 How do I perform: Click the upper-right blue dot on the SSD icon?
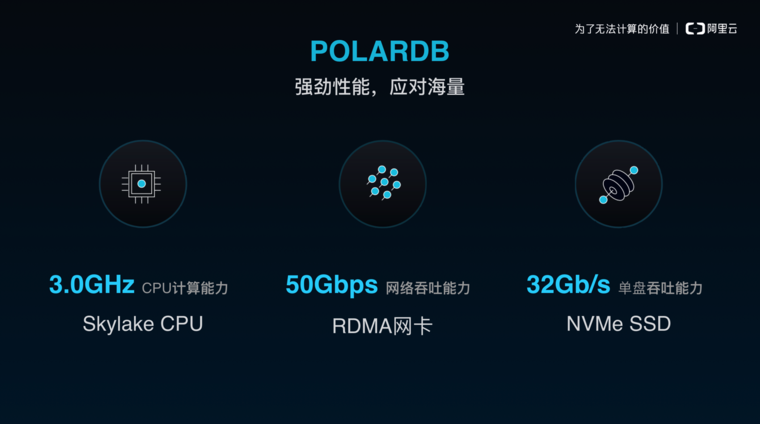click(634, 170)
